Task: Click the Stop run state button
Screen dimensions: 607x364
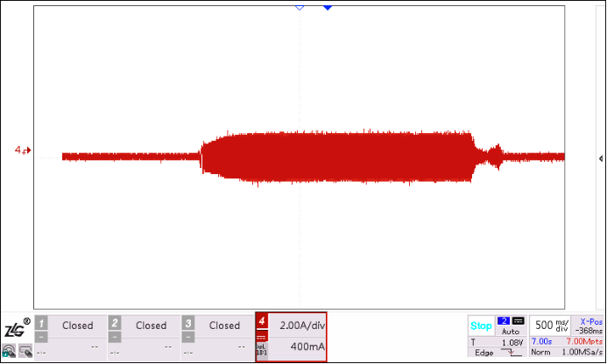Action: pos(481,326)
